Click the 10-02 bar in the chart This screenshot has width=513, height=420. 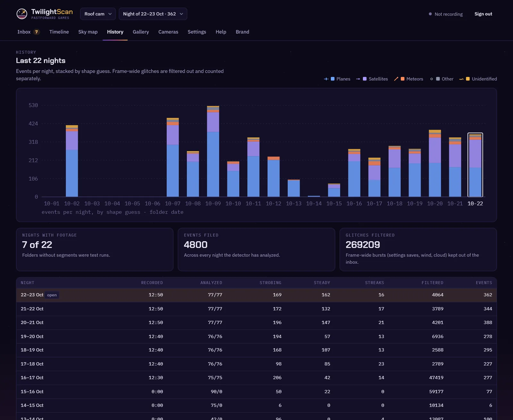pyautogui.click(x=72, y=161)
